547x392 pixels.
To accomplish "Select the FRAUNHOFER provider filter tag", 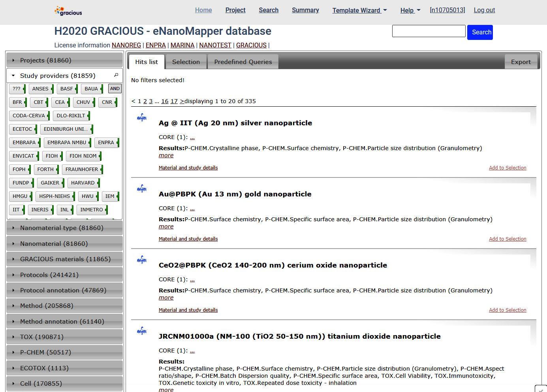I will click(x=82, y=170).
